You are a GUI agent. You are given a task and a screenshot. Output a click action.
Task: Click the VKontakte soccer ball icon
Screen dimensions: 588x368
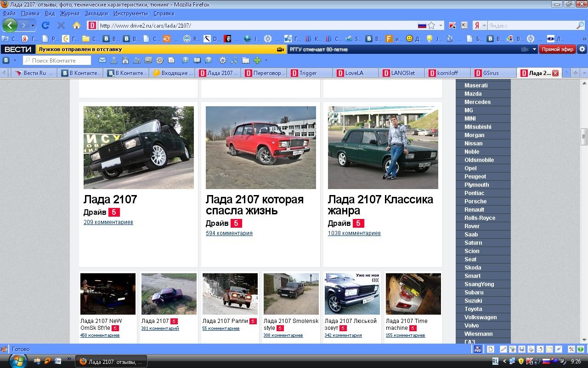click(x=159, y=60)
